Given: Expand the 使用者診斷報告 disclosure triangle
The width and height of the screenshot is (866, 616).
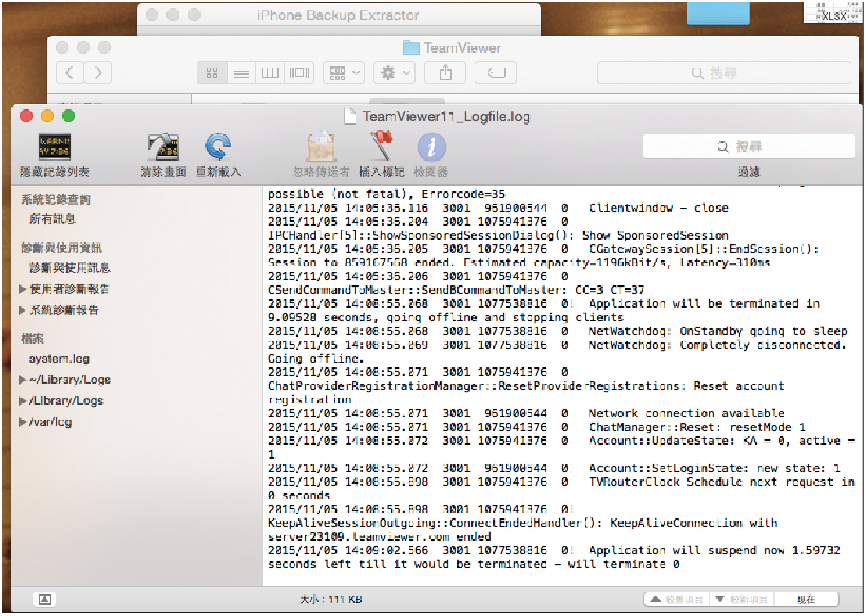Looking at the screenshot, I should tap(22, 288).
